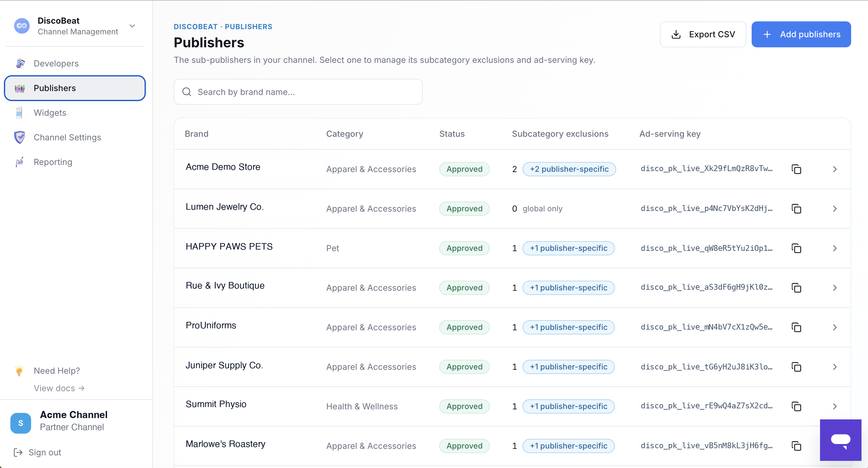Copy the Acme Demo Store ad-serving key
This screenshot has width=868, height=468.
point(796,169)
